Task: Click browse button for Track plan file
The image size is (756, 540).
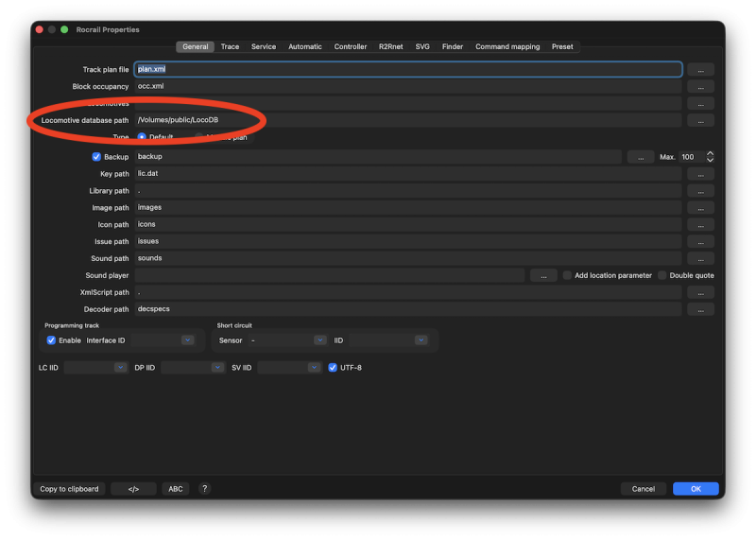Action: point(700,70)
